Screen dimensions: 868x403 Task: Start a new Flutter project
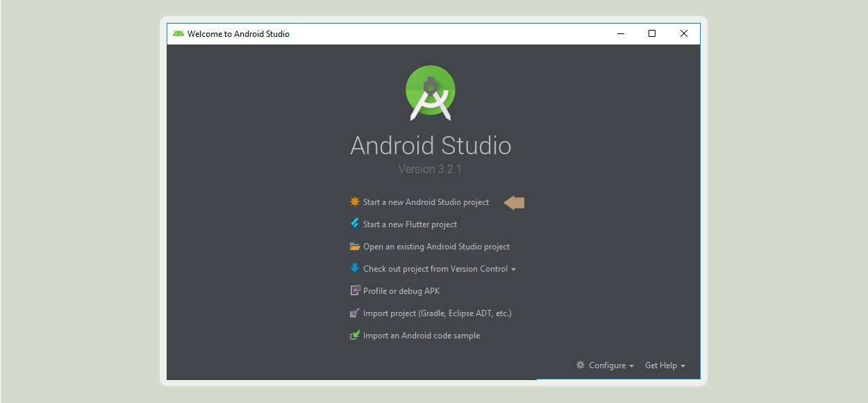click(410, 224)
